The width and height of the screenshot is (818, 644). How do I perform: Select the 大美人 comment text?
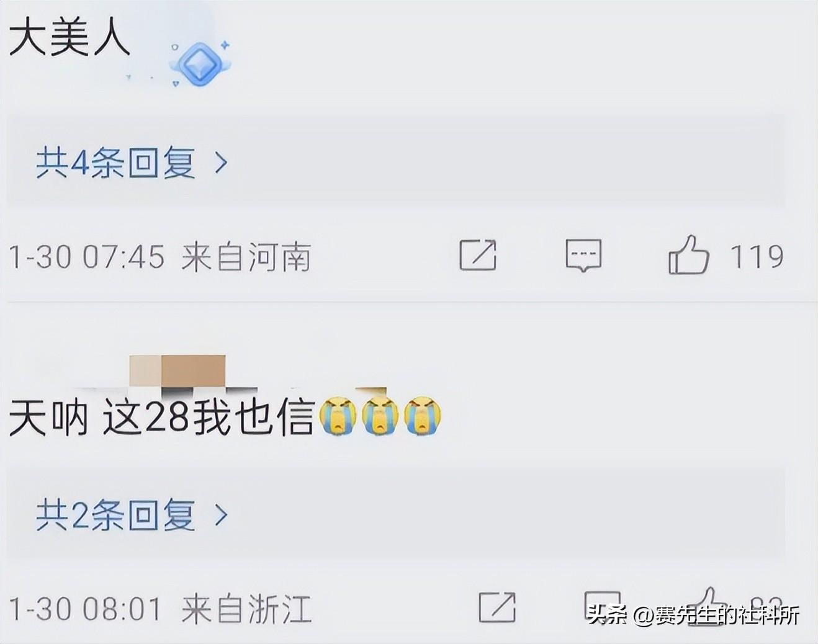70,37
